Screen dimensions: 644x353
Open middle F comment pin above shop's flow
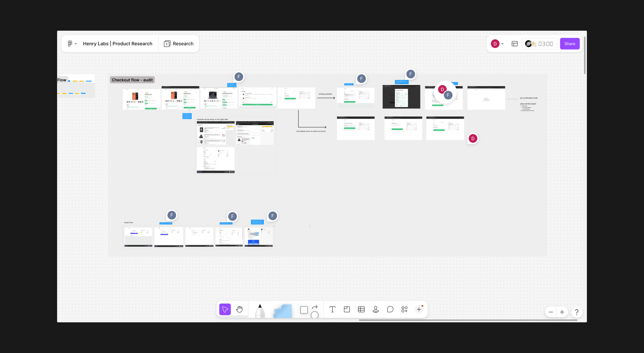tap(232, 216)
